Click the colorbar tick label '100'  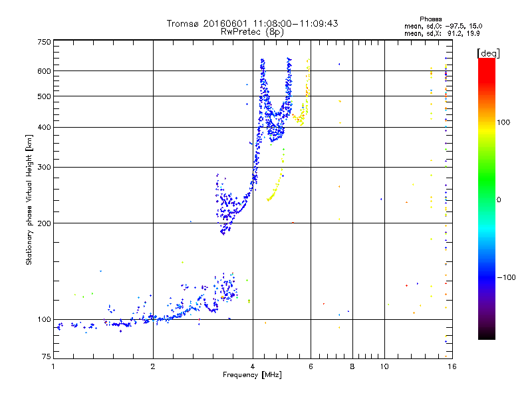[503, 122]
